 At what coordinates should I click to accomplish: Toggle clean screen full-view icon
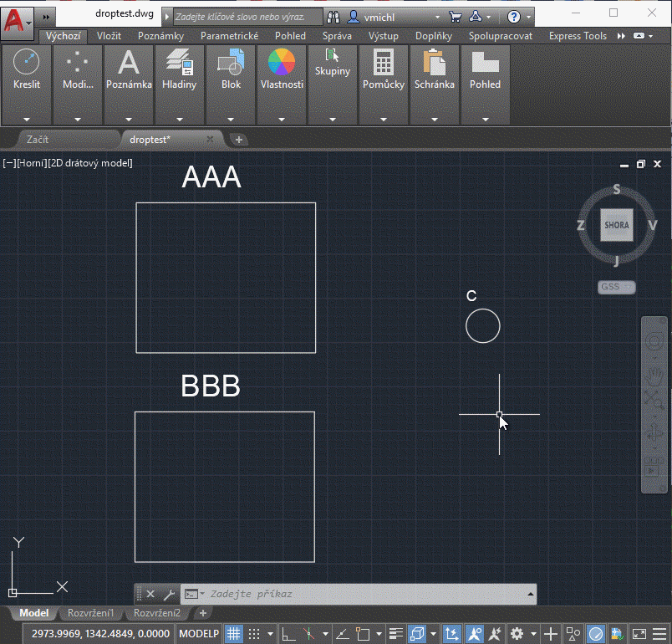(639, 634)
